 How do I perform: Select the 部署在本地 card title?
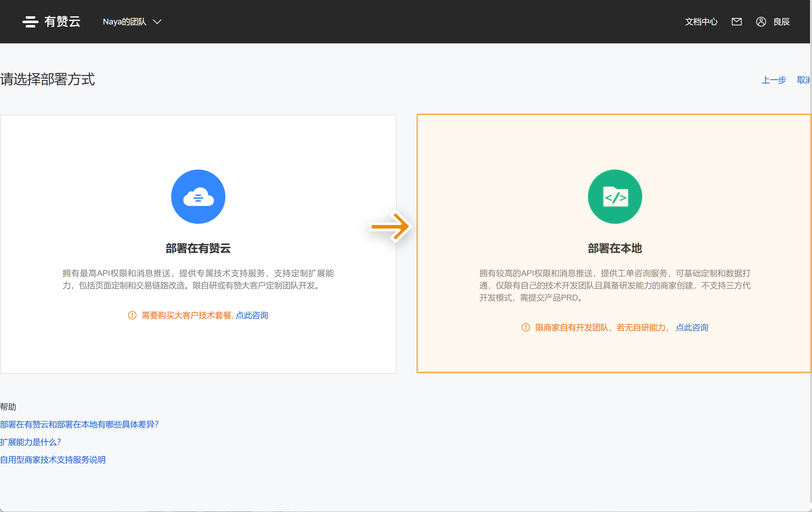615,248
